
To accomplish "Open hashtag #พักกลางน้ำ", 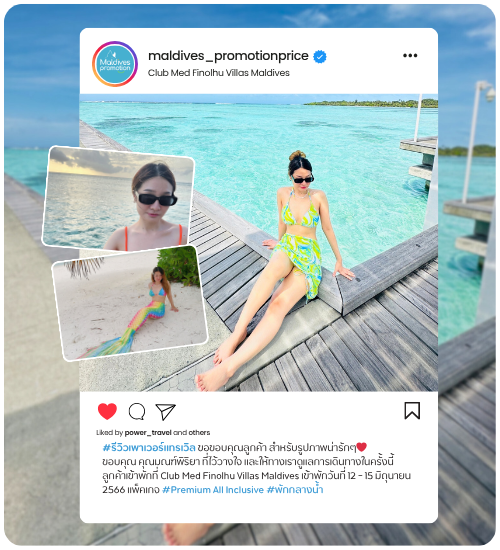I will click(295, 489).
